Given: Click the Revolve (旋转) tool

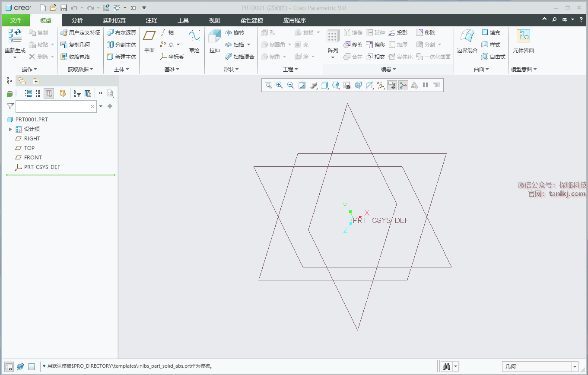Looking at the screenshot, I should click(x=235, y=33).
